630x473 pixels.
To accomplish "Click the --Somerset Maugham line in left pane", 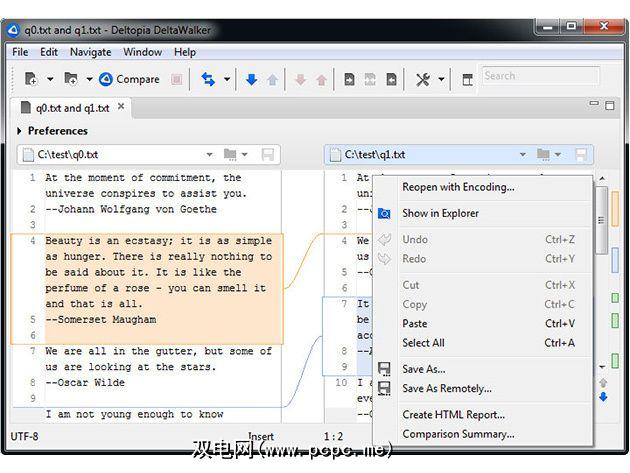I will tap(101, 320).
